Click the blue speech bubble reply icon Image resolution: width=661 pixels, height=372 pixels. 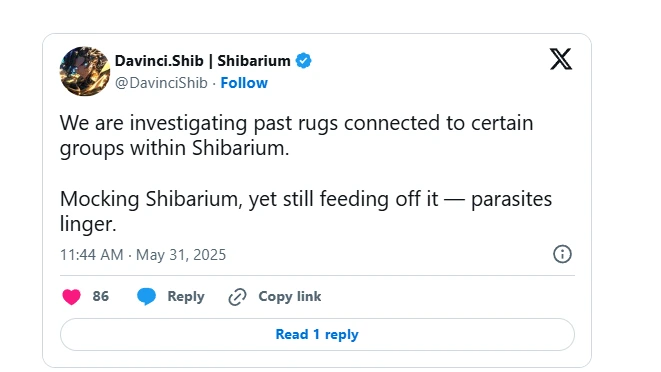tap(146, 297)
